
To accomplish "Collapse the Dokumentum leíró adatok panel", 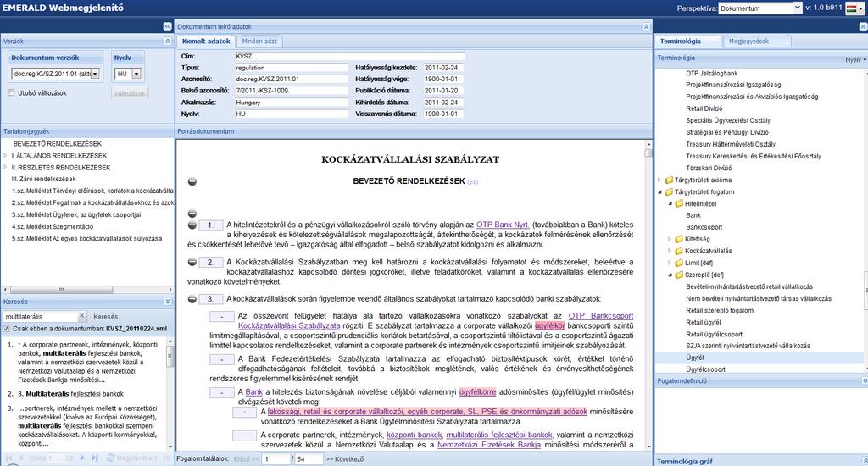I will [x=646, y=26].
